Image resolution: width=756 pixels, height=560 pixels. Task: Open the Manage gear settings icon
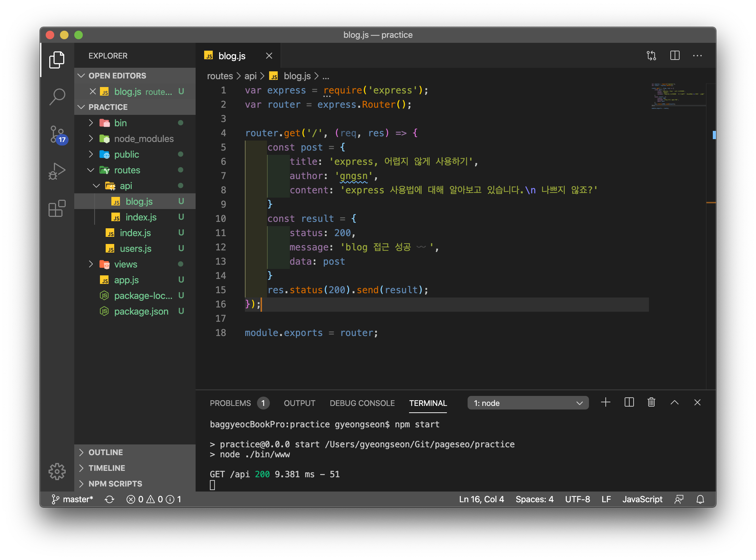click(57, 472)
